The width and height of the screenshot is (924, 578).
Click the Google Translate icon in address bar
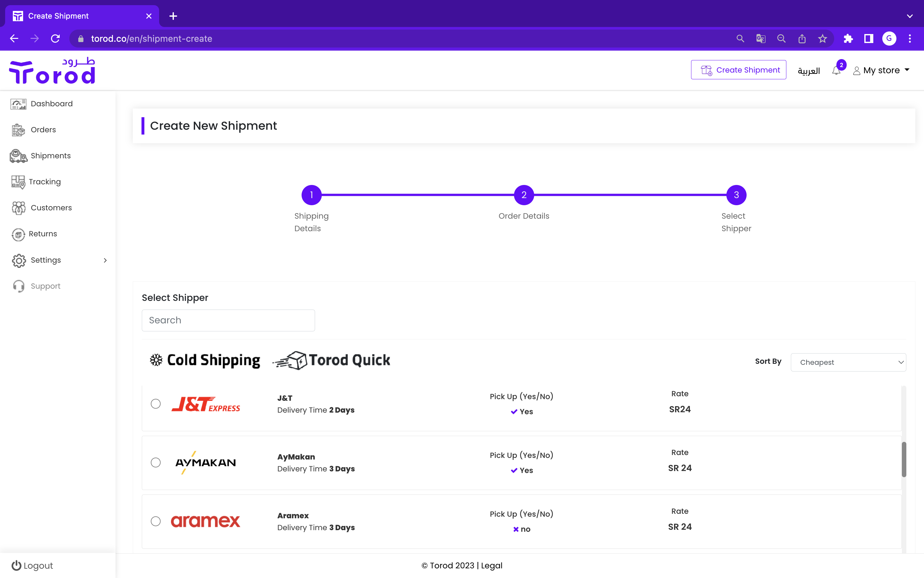pyautogui.click(x=761, y=39)
